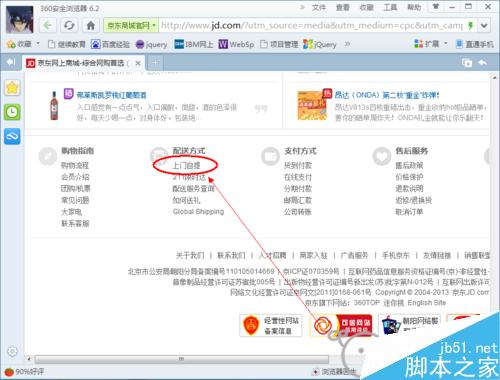
Task: Click the Global Shipping link
Action: (198, 212)
